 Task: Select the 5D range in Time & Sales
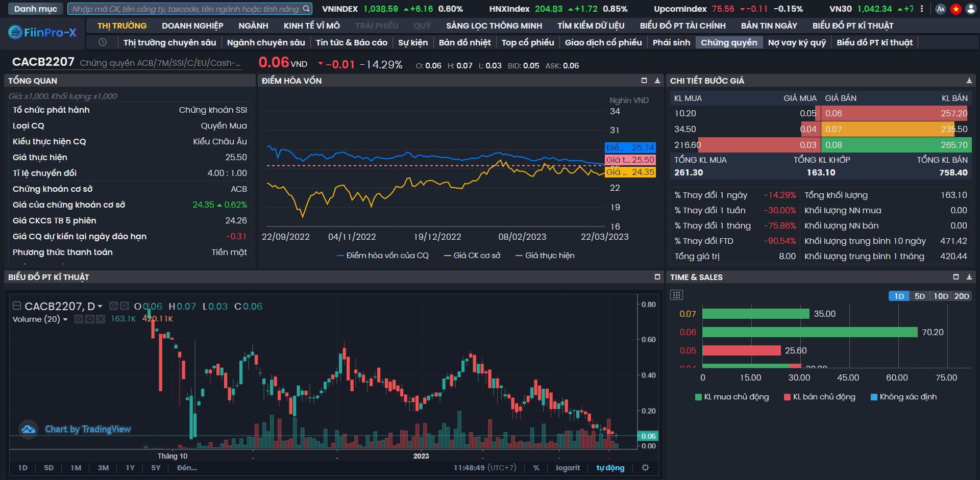pos(919,296)
